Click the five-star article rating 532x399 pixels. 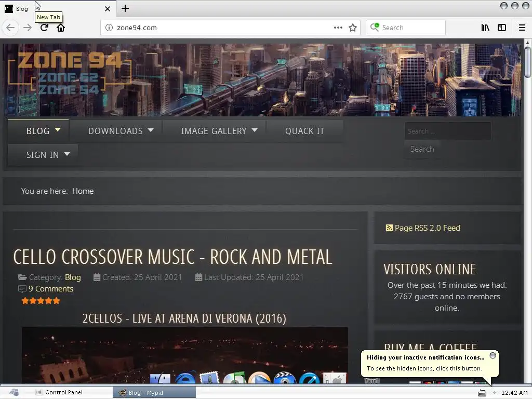[41, 301]
